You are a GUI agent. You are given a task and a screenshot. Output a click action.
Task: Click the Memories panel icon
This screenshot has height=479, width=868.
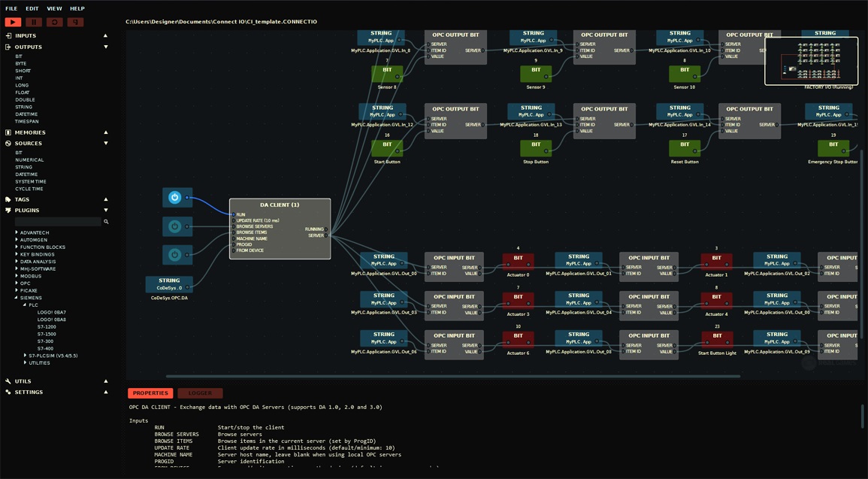click(x=8, y=132)
